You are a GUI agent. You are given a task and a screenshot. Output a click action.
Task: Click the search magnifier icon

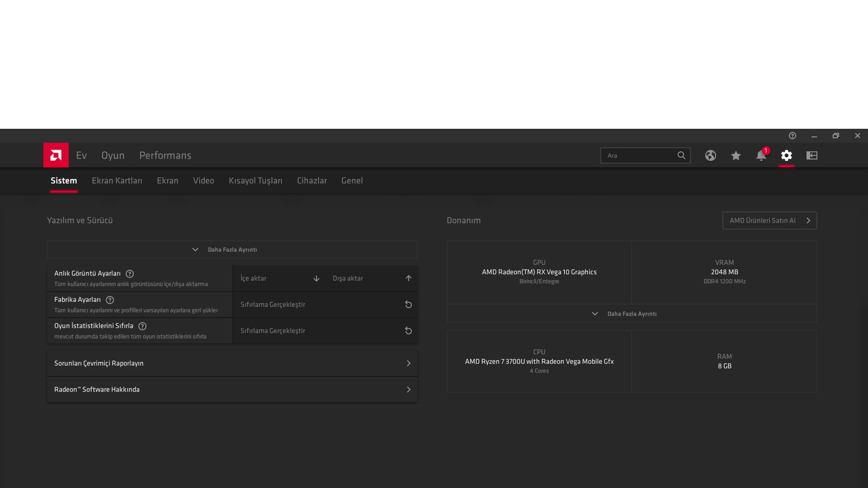tap(681, 155)
